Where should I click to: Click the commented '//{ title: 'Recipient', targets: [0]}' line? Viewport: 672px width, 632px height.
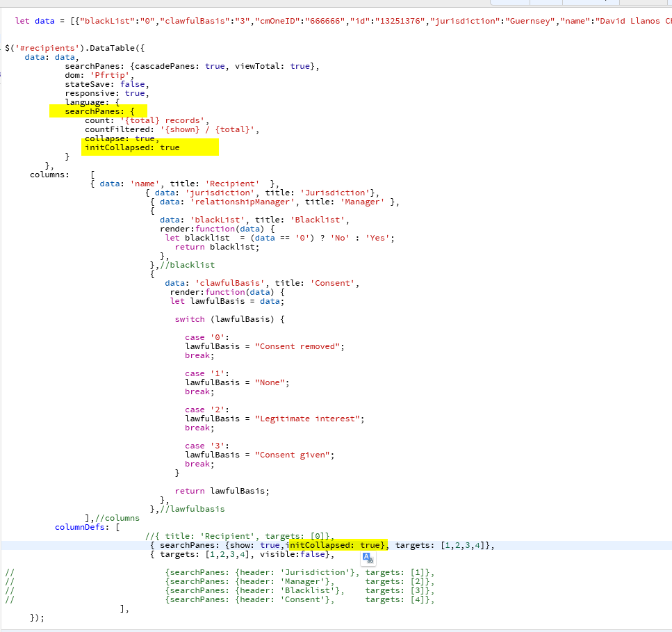click(x=240, y=536)
